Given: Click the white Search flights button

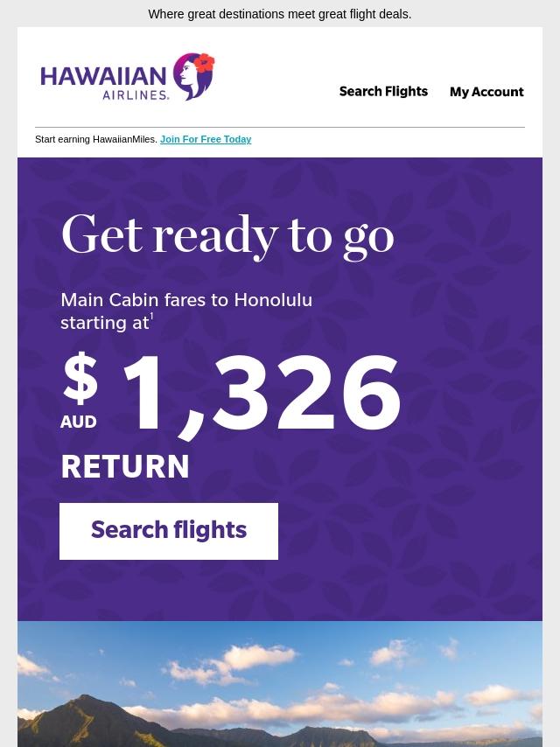Looking at the screenshot, I should [x=169, y=531].
